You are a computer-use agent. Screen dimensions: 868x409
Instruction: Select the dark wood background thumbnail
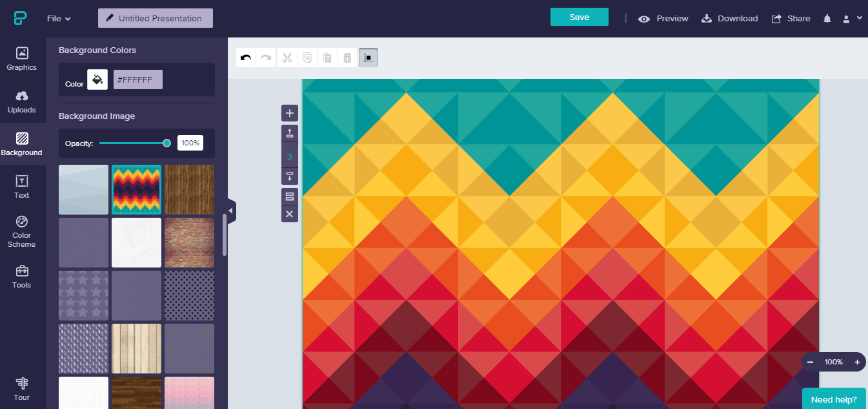(190, 189)
